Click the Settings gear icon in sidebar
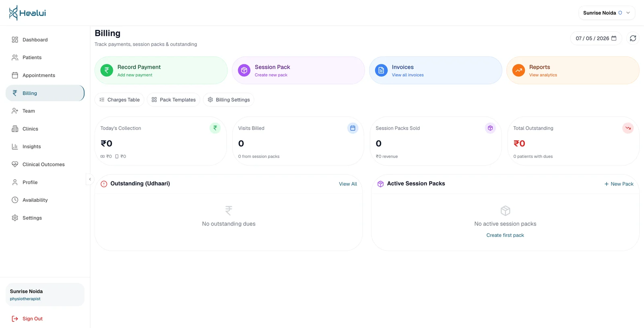 point(15,218)
